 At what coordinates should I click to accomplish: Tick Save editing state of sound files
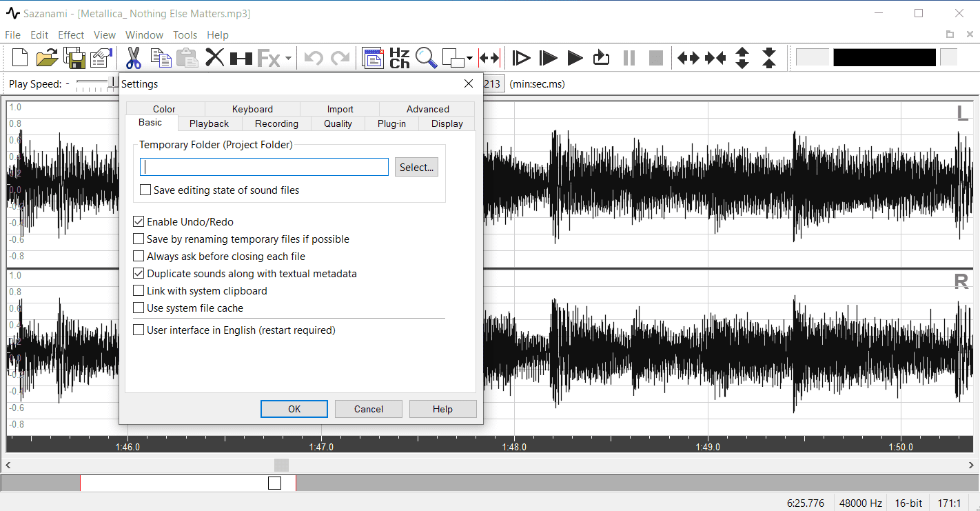tap(145, 190)
